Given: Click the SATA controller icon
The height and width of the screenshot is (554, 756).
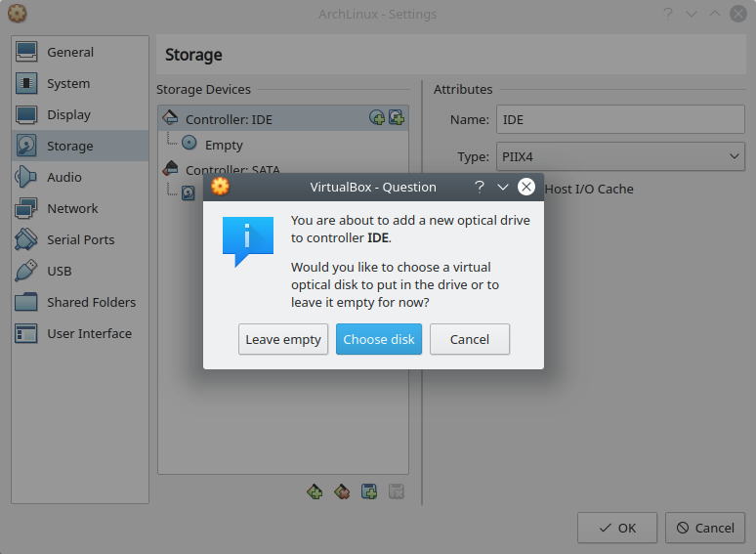Looking at the screenshot, I should [x=170, y=168].
